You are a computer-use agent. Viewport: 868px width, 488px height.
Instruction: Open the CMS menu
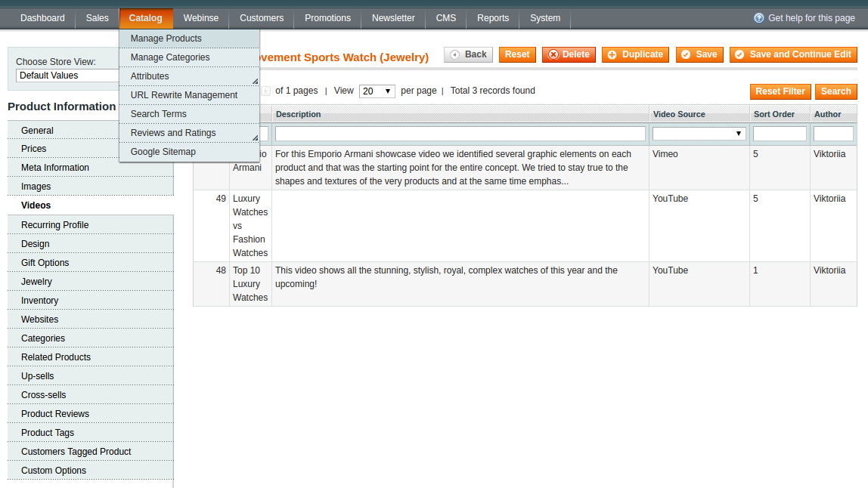tap(446, 18)
